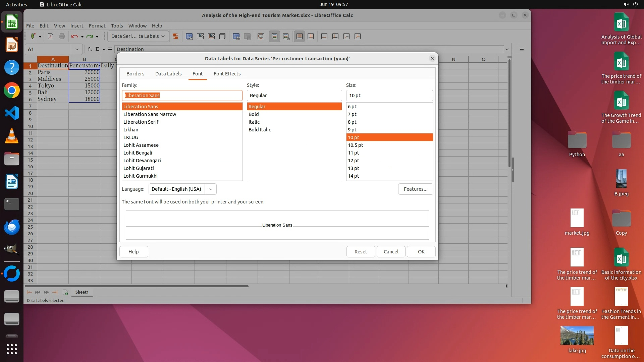Click the Print icon in toolbar
Viewport: 644px width, 362px height.
(62, 36)
